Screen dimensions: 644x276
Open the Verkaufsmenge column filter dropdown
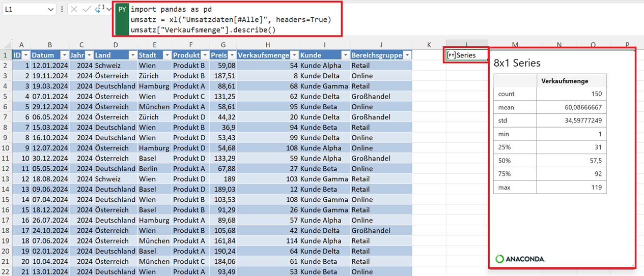[x=294, y=55]
